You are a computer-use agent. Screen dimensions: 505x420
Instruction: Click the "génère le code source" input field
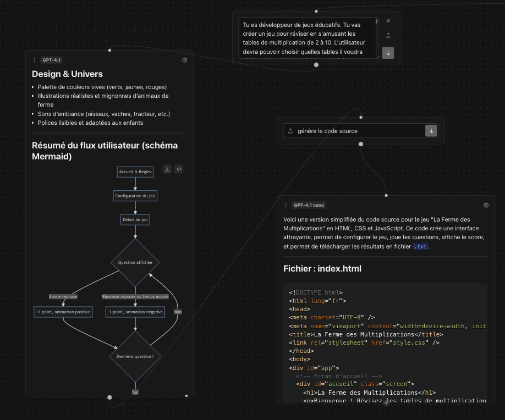pos(358,131)
